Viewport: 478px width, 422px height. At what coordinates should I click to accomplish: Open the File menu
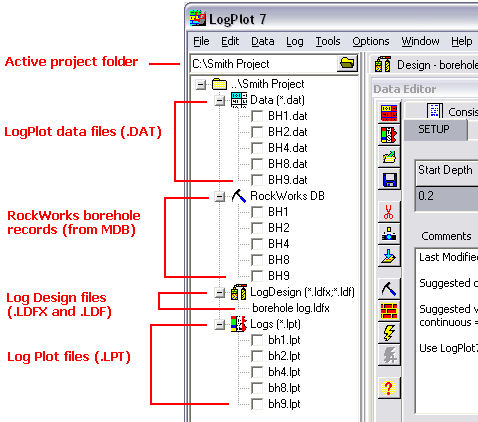[201, 41]
